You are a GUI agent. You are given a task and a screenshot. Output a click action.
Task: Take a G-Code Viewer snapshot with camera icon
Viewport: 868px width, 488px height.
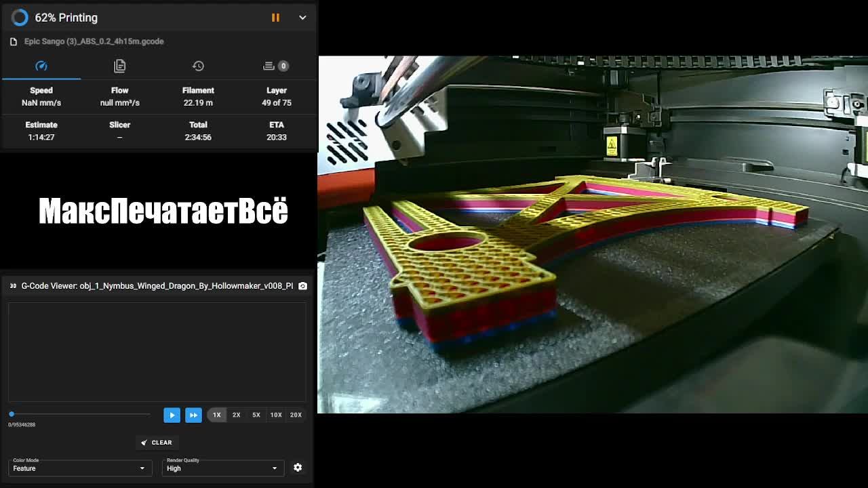click(302, 286)
